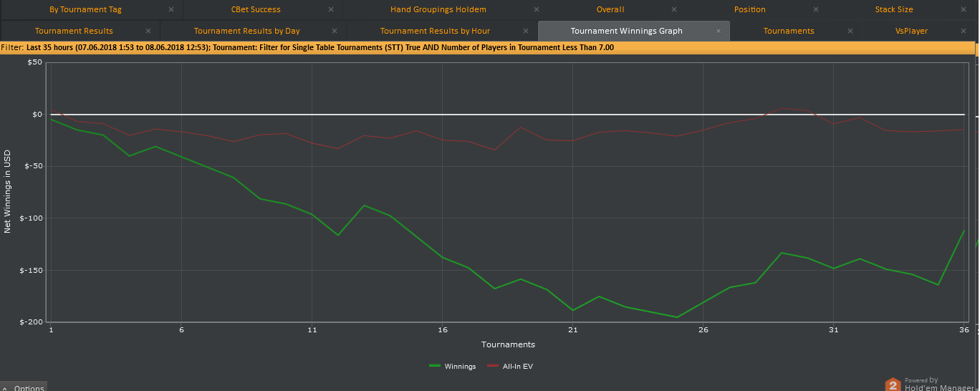Close Tournament Results by Day tab
The image size is (980, 391).
(x=335, y=32)
